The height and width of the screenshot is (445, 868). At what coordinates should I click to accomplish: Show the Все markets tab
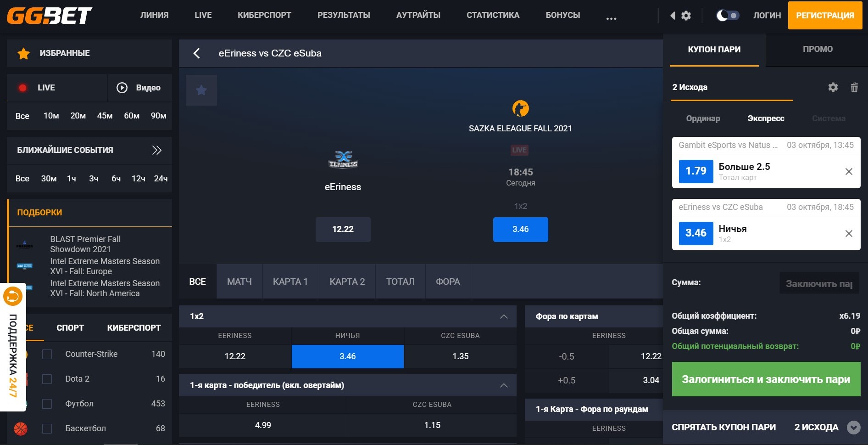click(x=198, y=282)
